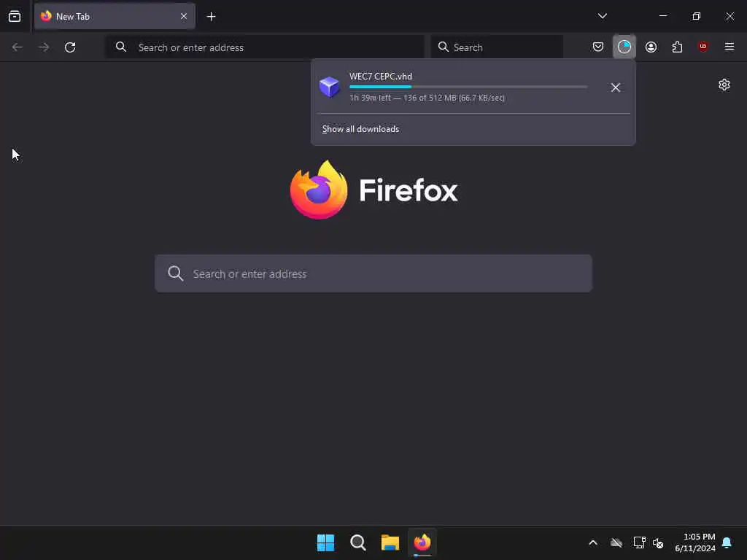Open the muted volume tray icon
This screenshot has width=747, height=560.
click(x=658, y=542)
